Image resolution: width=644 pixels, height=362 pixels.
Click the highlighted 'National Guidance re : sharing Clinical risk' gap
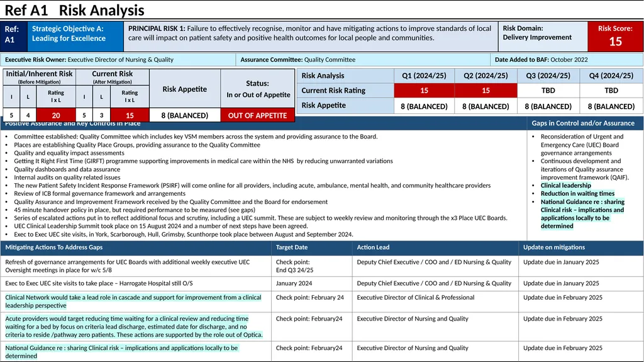[x=582, y=214]
